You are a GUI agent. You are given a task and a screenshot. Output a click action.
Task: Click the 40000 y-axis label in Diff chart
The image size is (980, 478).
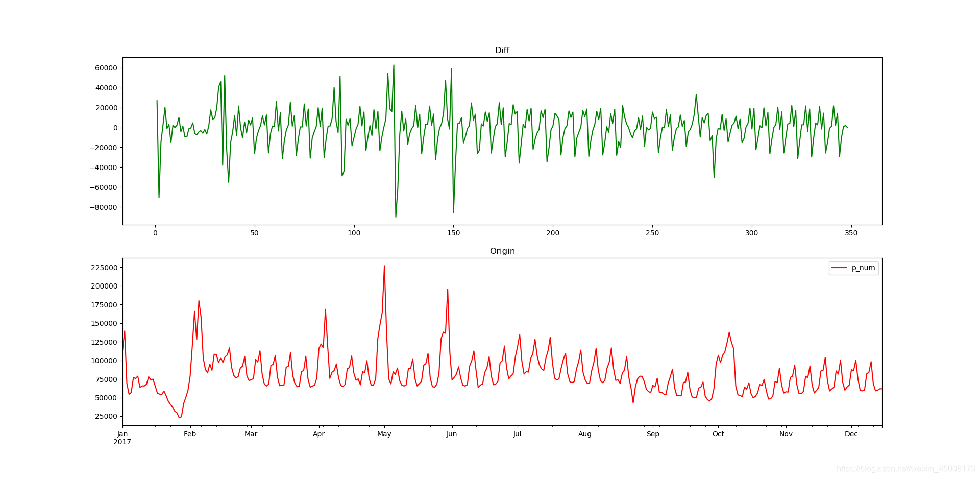[107, 88]
